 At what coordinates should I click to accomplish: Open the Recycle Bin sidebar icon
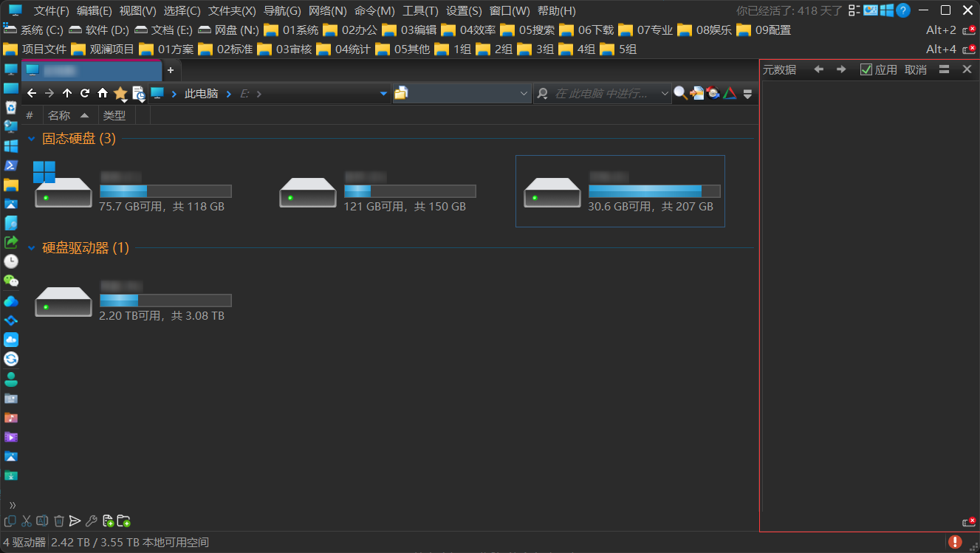pyautogui.click(x=11, y=107)
